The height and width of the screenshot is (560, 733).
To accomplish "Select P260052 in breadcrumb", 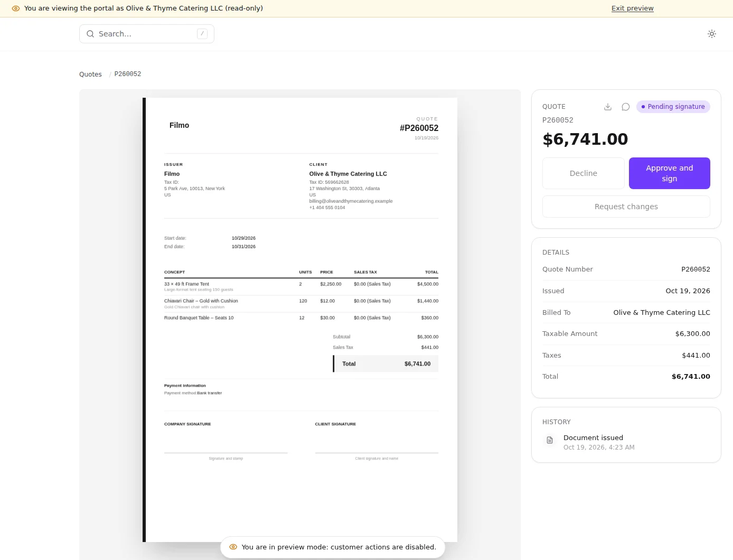I will coord(128,74).
